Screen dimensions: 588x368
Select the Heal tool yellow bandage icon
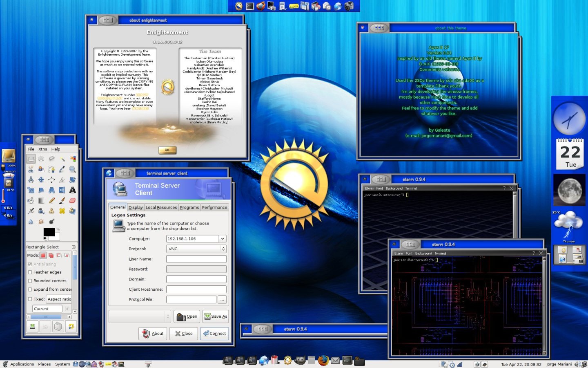(x=62, y=211)
